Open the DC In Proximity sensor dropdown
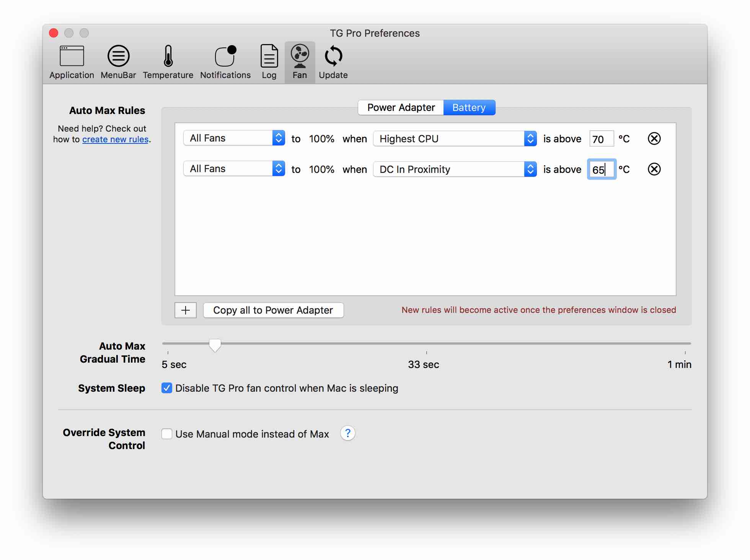The image size is (750, 560). [x=455, y=169]
